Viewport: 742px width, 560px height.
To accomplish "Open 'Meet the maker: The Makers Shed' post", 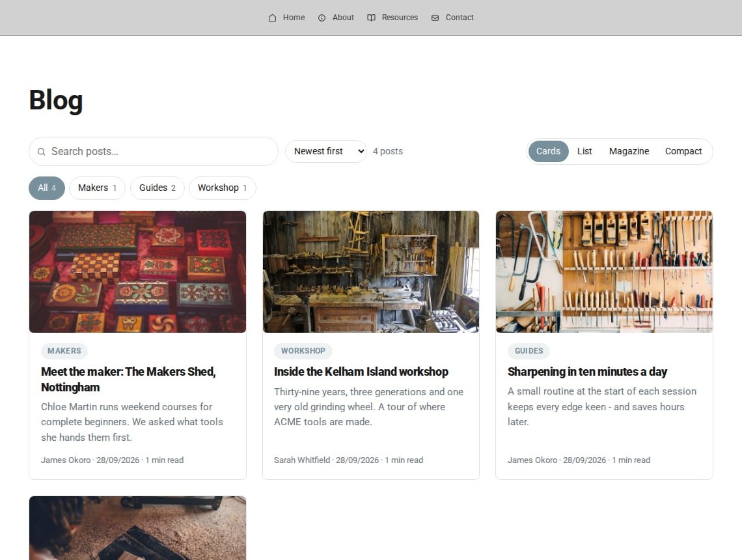I will point(128,379).
